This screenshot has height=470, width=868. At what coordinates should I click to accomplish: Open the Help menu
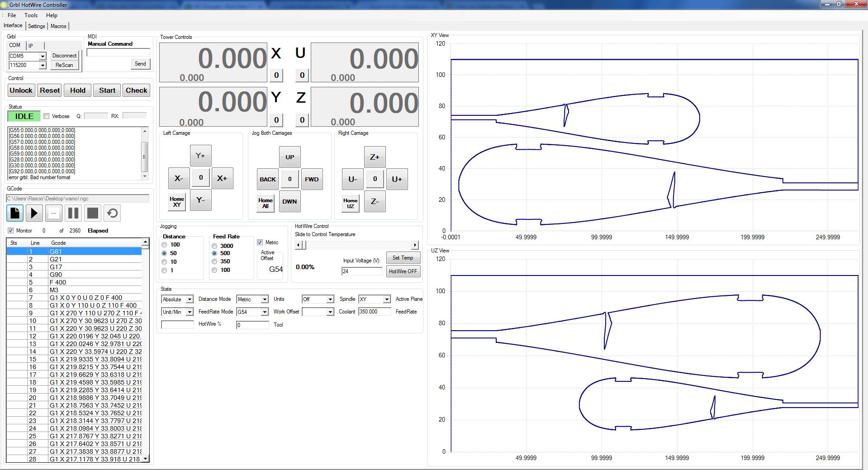(x=52, y=15)
